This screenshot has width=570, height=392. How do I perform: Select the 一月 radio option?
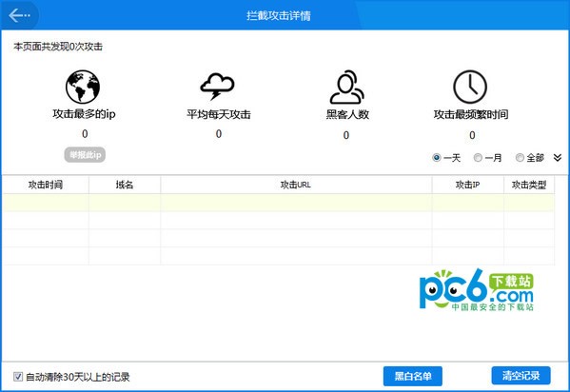478,157
